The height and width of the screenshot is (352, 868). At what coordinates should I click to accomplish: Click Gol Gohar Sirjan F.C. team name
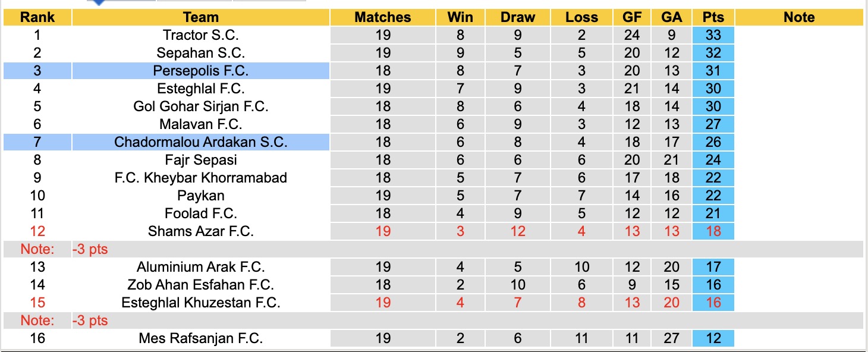[201, 106]
